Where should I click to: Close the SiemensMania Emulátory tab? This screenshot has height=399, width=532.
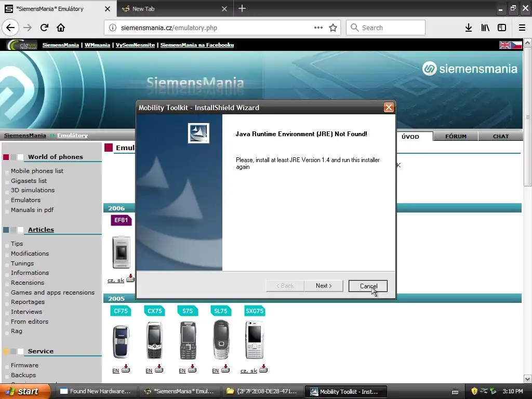(x=108, y=9)
